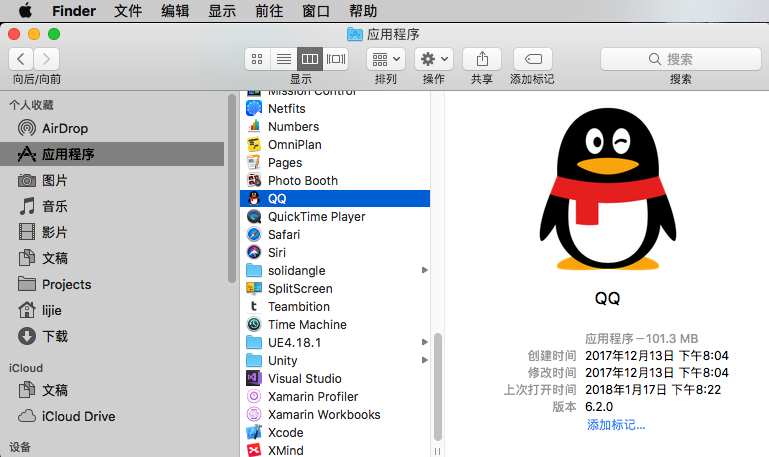
Task: Open the 排列 arrange dropdown
Action: (x=386, y=59)
